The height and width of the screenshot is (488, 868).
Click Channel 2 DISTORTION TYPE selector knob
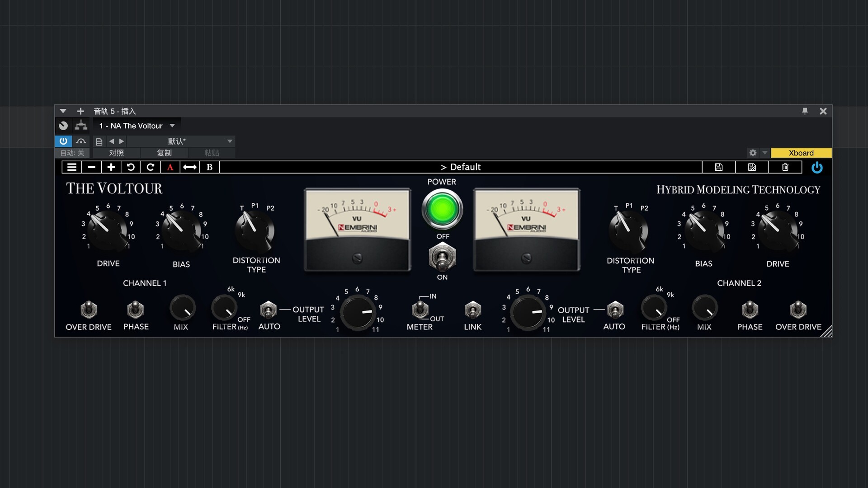[628, 231]
